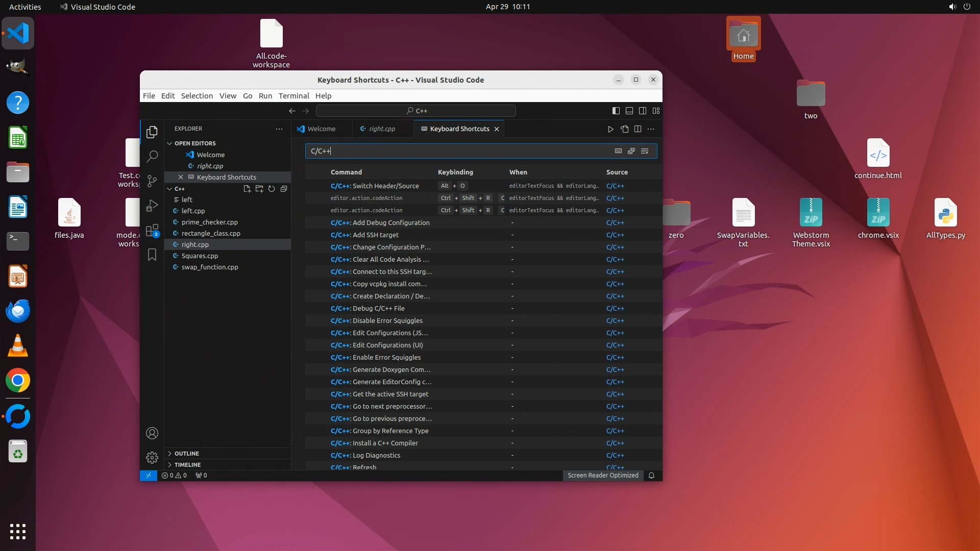Toggle Primary Side Bar layout icon
Screen dimensions: 980x551
pos(616,111)
